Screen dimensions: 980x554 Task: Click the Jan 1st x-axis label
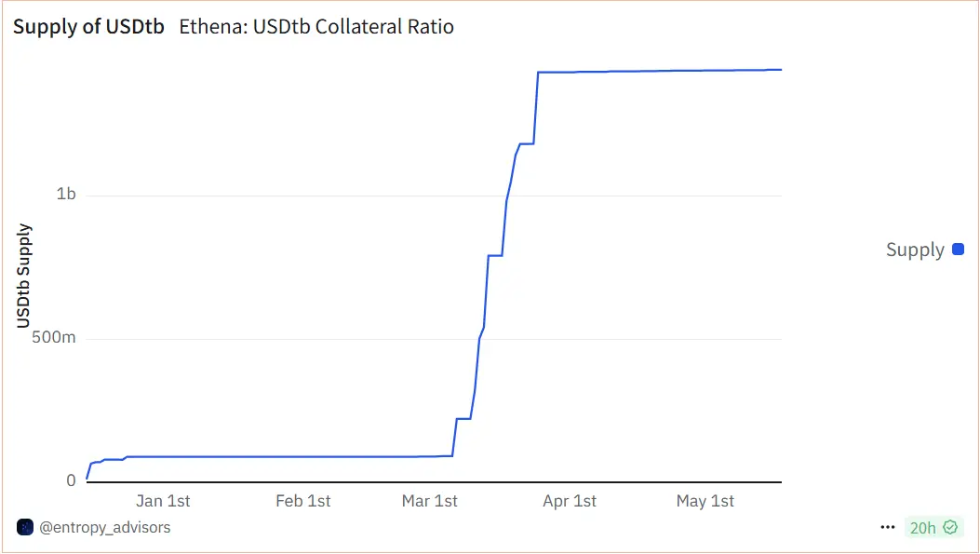tap(163, 501)
